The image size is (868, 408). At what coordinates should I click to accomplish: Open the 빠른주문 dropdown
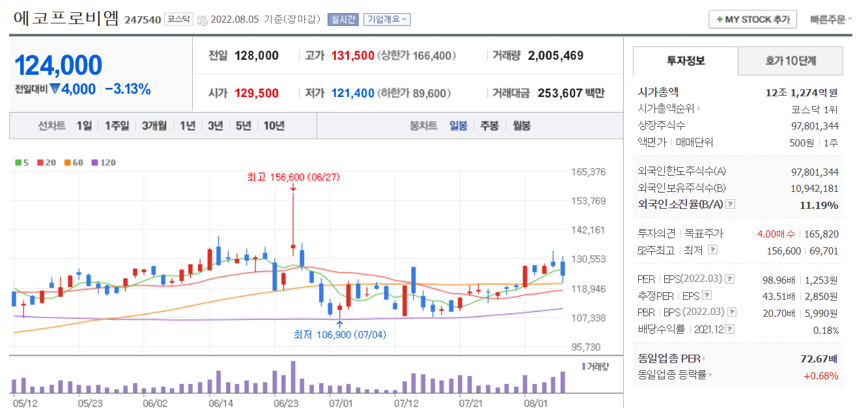(x=831, y=20)
